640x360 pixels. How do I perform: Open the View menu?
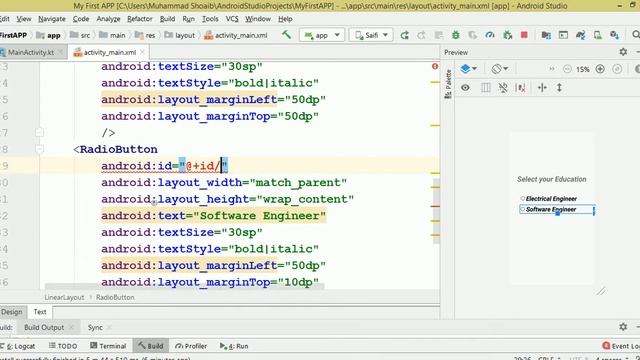pyautogui.click(x=24, y=19)
